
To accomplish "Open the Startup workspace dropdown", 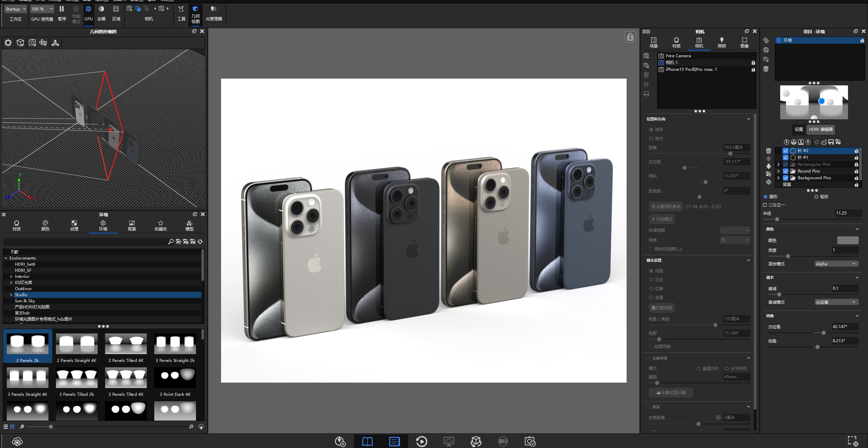I will pos(16,9).
